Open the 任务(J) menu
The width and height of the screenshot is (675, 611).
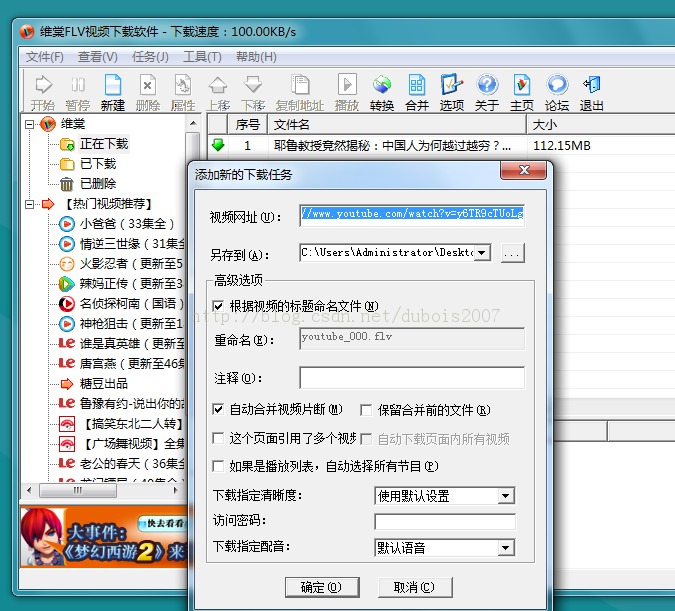click(x=150, y=57)
